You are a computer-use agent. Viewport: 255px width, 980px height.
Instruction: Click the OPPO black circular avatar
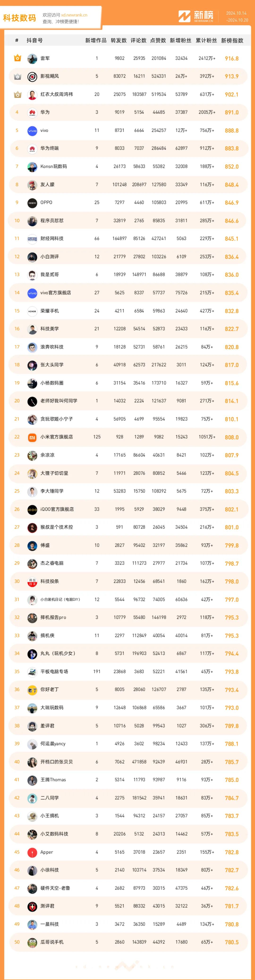pos(32,203)
